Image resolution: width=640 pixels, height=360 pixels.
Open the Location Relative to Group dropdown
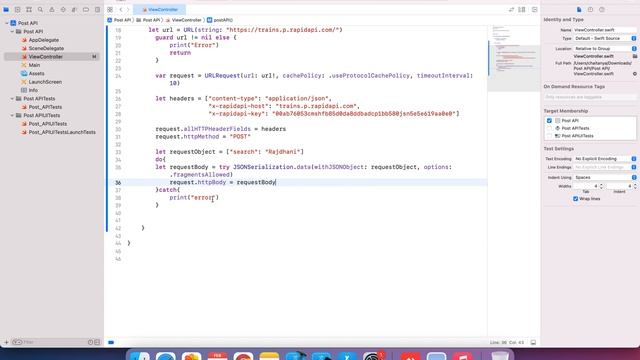pyautogui.click(x=605, y=49)
